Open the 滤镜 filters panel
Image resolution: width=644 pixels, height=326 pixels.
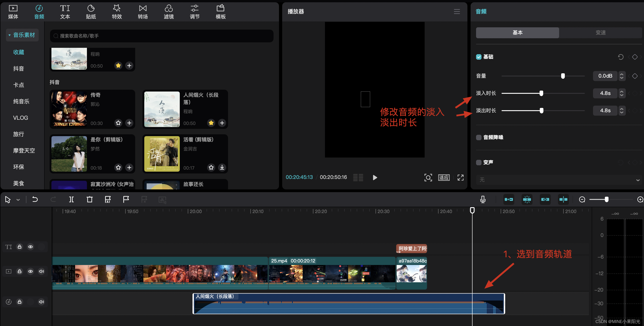[168, 12]
